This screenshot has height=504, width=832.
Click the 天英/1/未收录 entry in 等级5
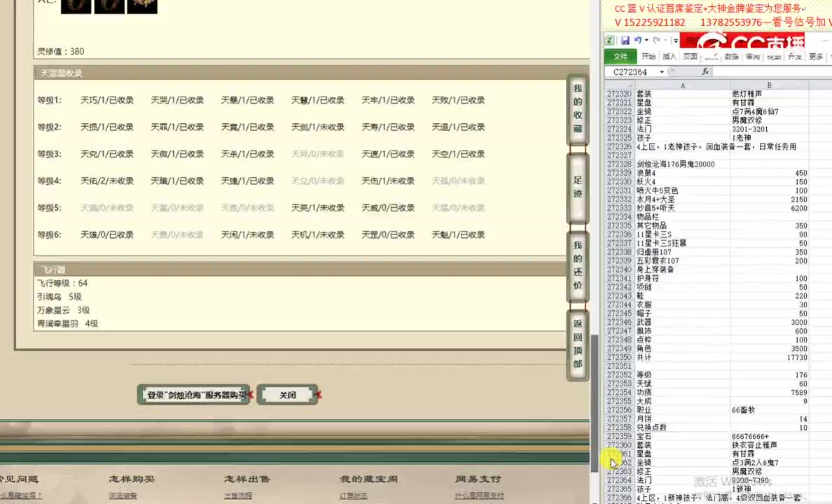click(318, 207)
